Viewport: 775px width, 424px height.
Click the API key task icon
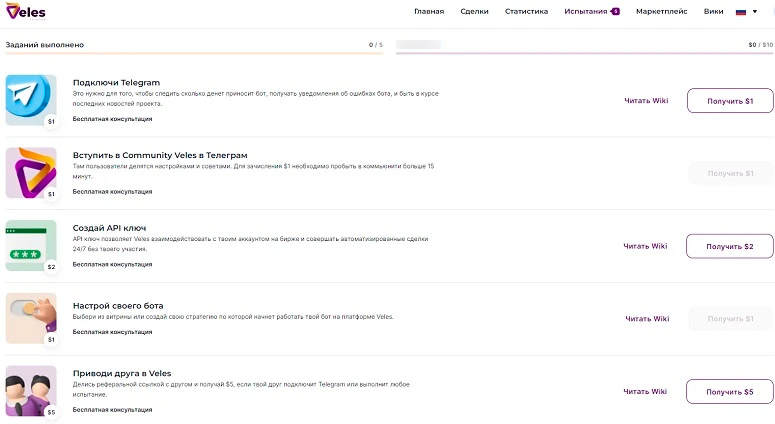click(30, 244)
